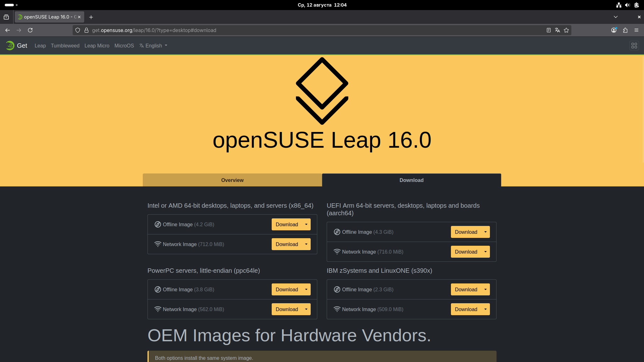Download the s390x Network Image (509.0 MiB)

tap(466, 309)
